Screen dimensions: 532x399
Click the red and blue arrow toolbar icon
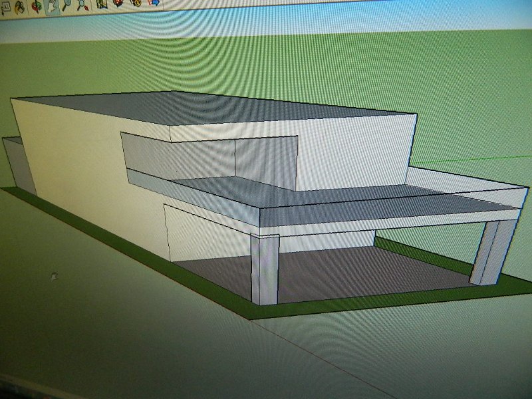click(153, 3)
